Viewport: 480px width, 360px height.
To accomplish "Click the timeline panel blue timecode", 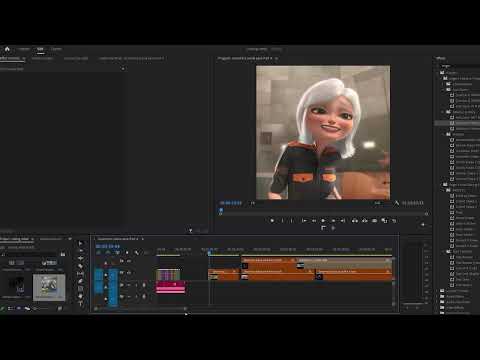I will pos(107,246).
